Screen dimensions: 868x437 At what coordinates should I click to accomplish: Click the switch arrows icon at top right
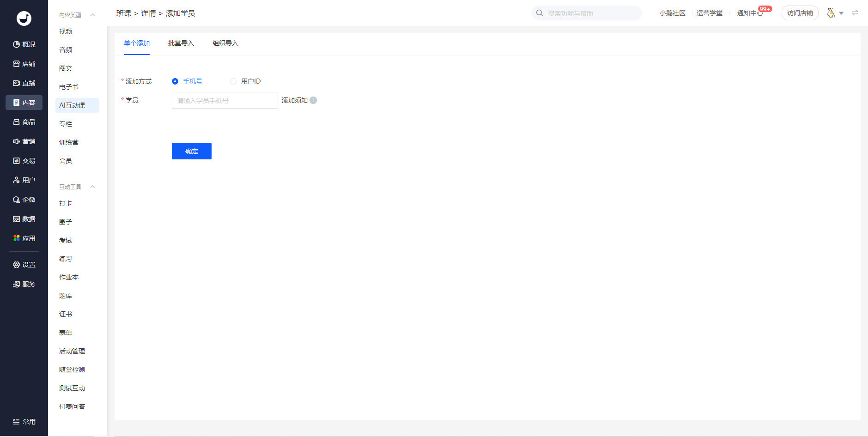tap(855, 13)
